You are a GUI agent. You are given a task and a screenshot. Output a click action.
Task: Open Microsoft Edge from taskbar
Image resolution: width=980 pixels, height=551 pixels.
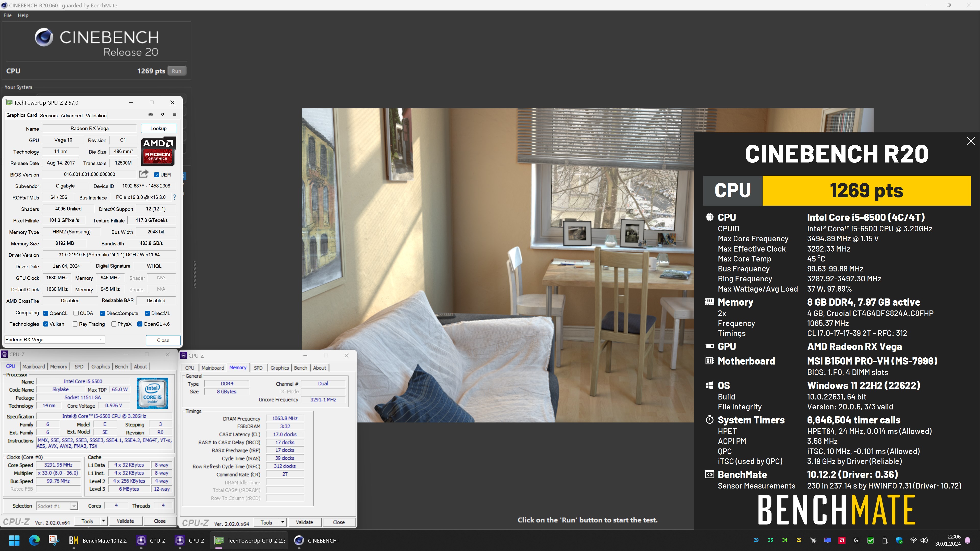pyautogui.click(x=34, y=540)
